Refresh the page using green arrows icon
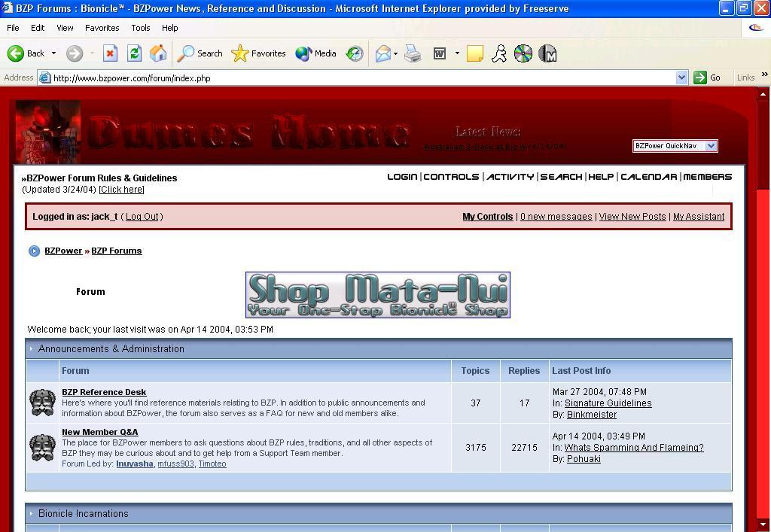The image size is (771, 532). 134,53
